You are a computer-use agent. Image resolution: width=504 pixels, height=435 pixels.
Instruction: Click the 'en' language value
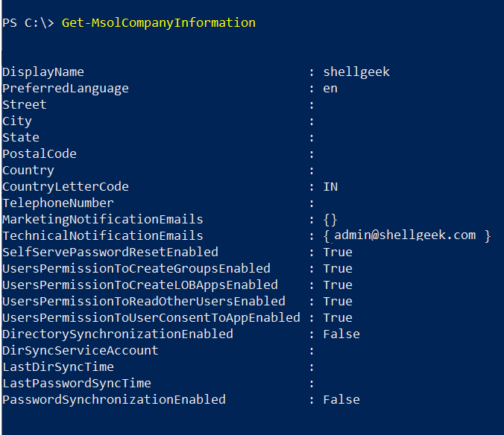click(330, 89)
